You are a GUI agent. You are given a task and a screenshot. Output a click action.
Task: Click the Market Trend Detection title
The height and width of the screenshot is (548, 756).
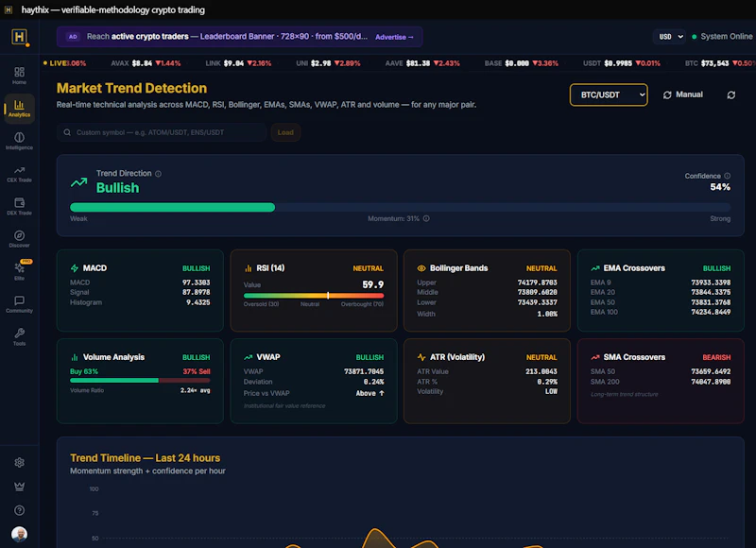(x=131, y=88)
